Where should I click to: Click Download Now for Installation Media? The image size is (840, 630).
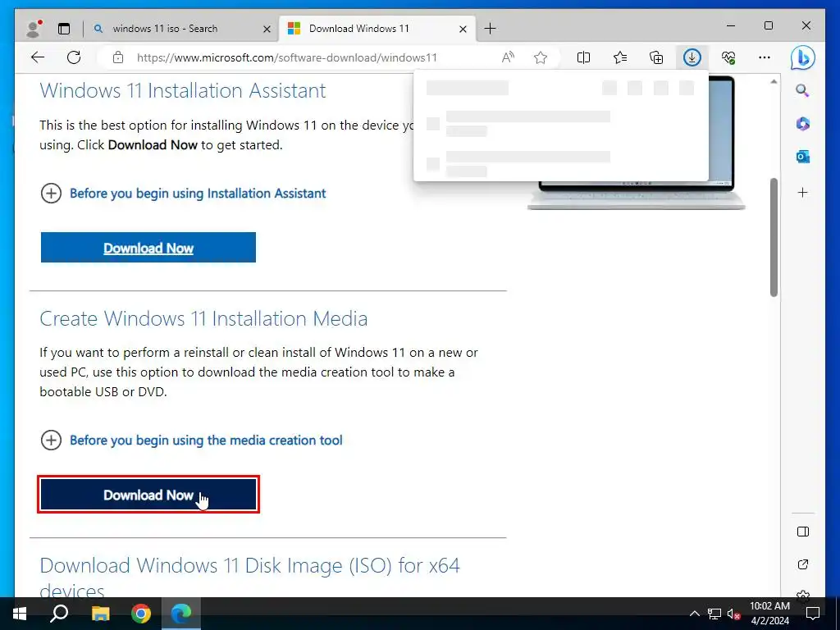(148, 495)
